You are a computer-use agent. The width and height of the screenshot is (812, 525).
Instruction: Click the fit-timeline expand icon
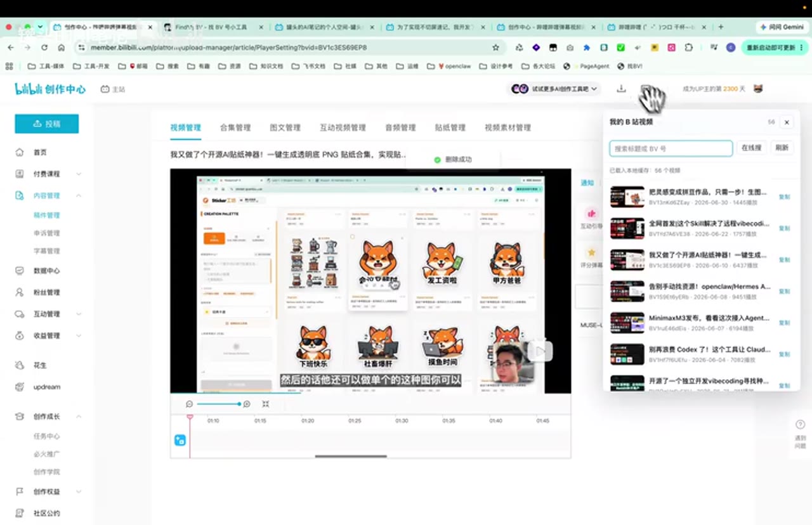pyautogui.click(x=266, y=404)
